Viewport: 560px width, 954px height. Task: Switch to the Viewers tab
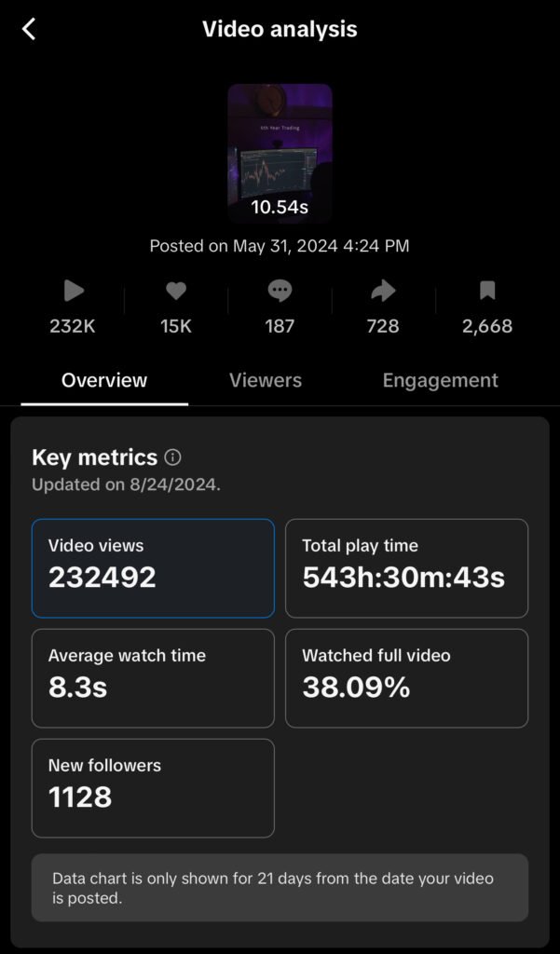tap(266, 380)
